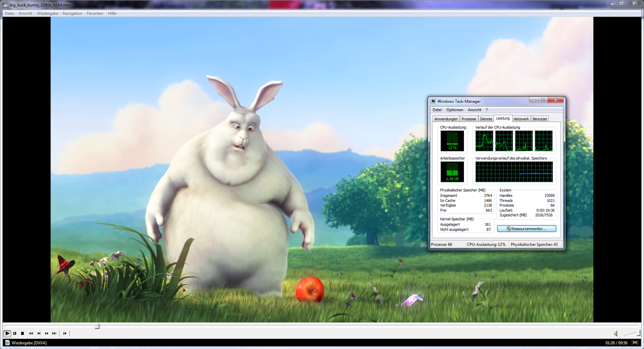Click the physical memory usage history graph
The image size is (644, 349).
(x=514, y=172)
